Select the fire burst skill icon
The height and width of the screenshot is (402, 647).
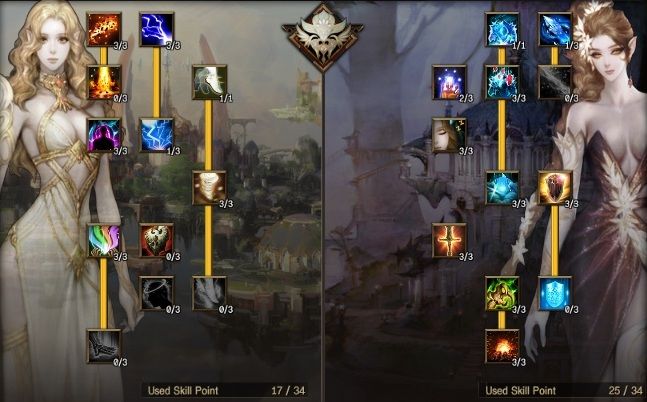tap(104, 30)
